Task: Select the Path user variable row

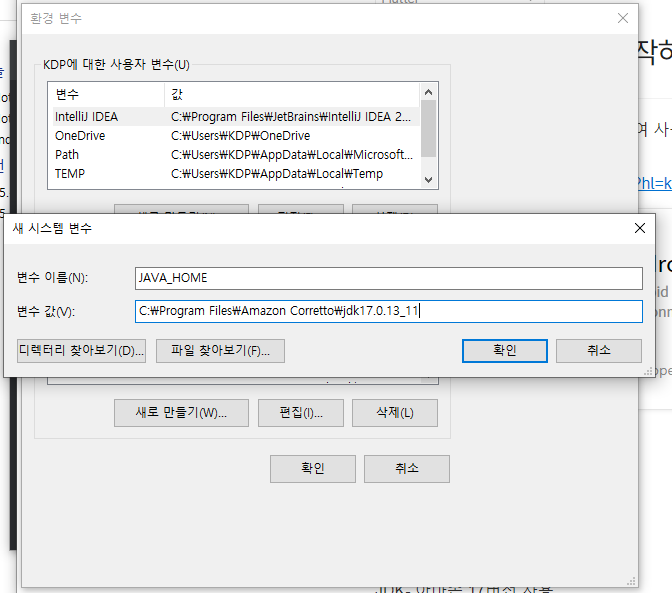Action: coord(236,155)
